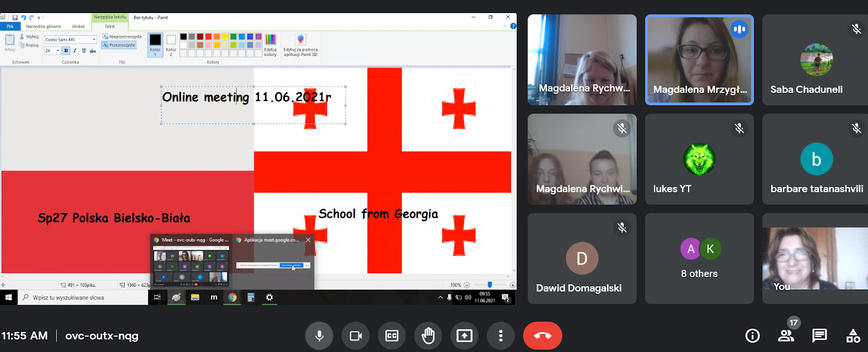Open Task View on the taskbar
Image resolution: width=868 pixels, height=352 pixels.
(x=157, y=297)
